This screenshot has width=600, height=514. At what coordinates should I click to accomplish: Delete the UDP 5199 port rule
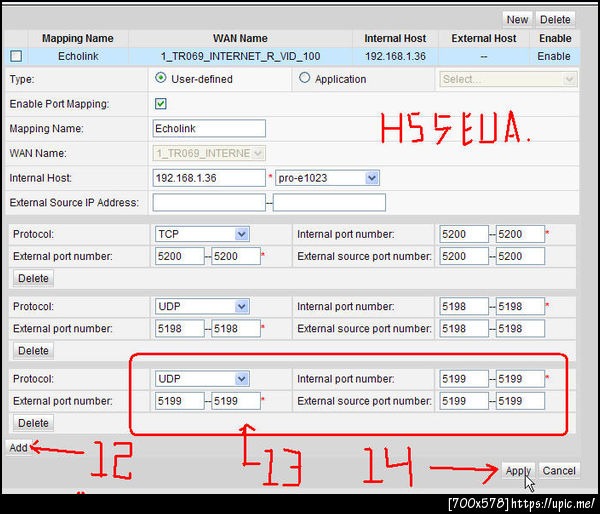[x=33, y=423]
